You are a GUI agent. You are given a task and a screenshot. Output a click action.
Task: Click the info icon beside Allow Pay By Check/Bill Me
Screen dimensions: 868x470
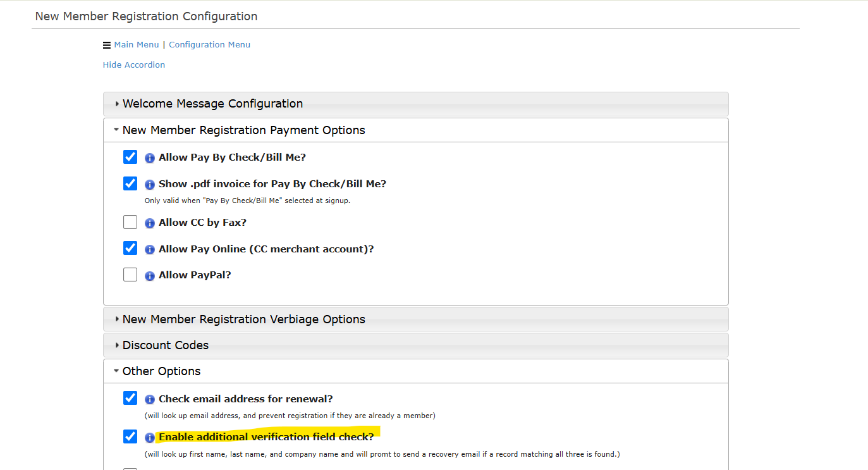coord(149,157)
